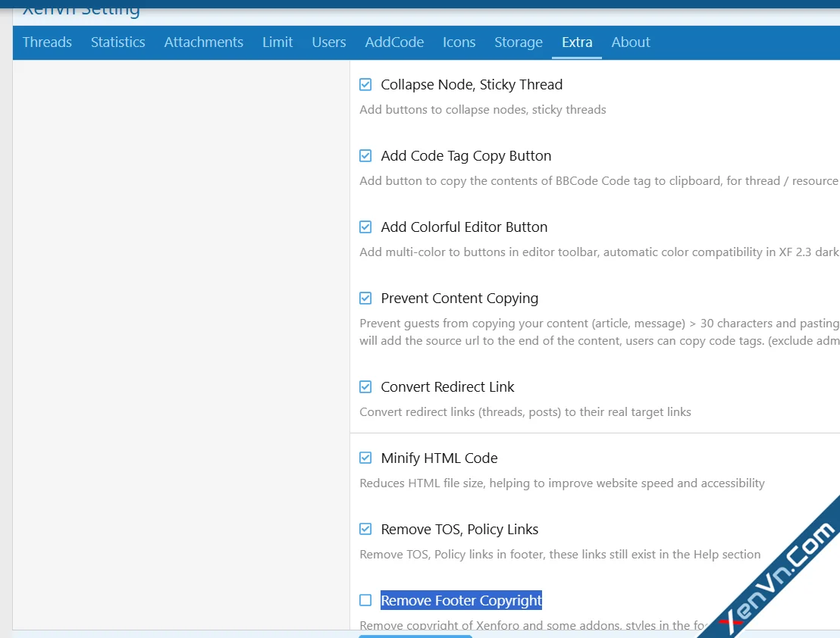
Task: Turn off the Prevent Content Copying checkbox
Action: pos(365,299)
